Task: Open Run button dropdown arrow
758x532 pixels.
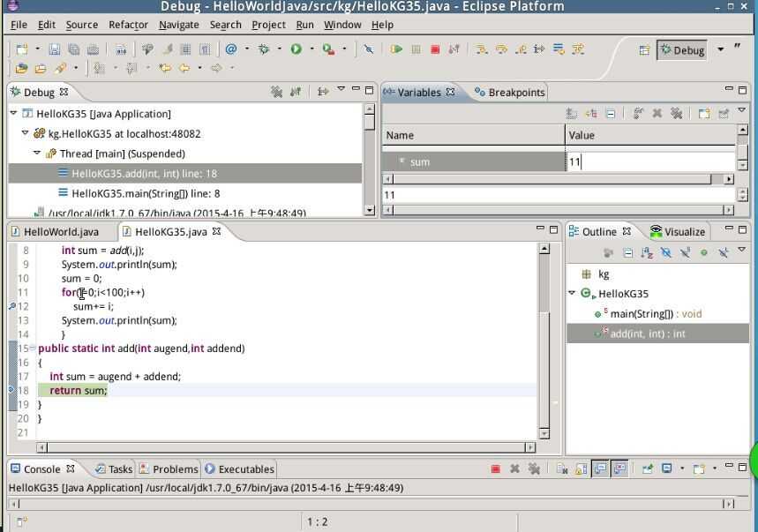Action: 311,49
